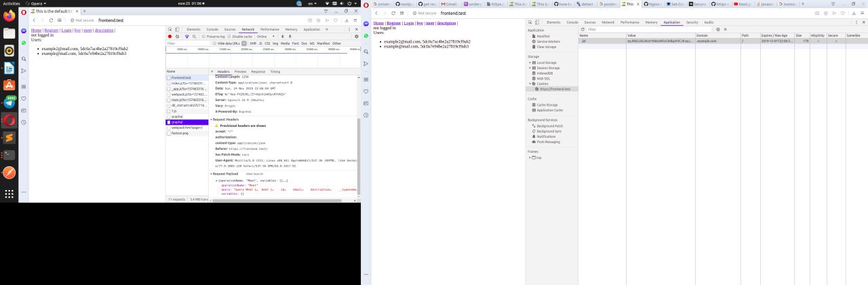The width and height of the screenshot is (868, 285).
Task: Select highlighted graphql request
Action: pos(187,121)
